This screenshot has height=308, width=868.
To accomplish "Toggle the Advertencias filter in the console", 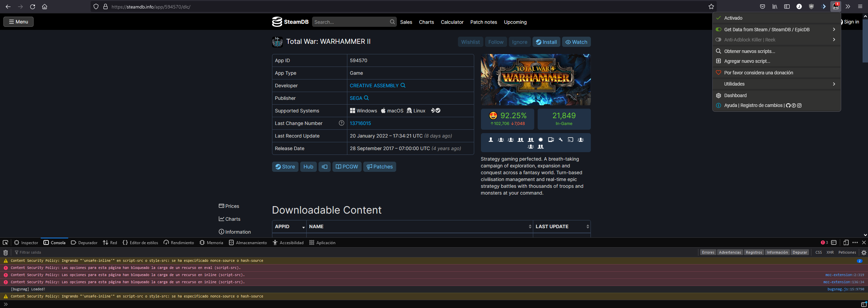I will pos(730,252).
